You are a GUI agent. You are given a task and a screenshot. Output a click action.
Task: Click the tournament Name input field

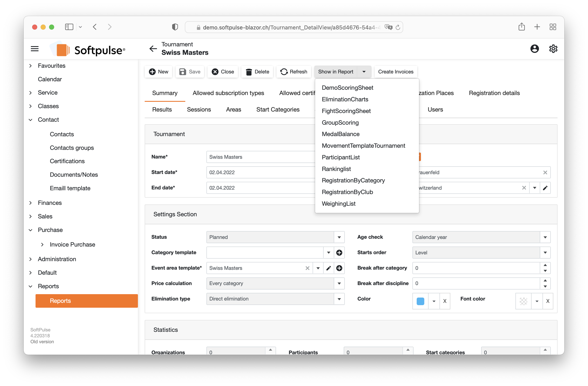260,157
